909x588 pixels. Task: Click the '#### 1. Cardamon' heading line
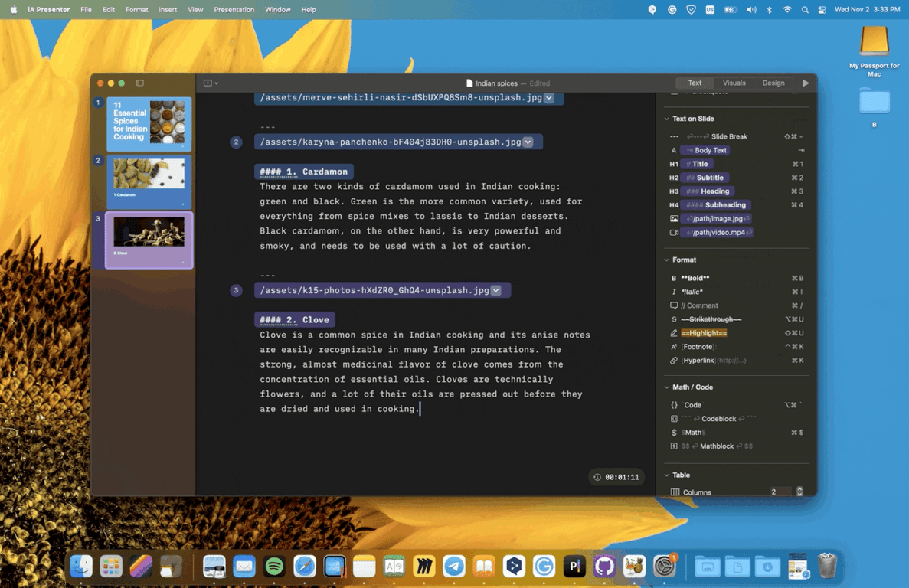[304, 171]
